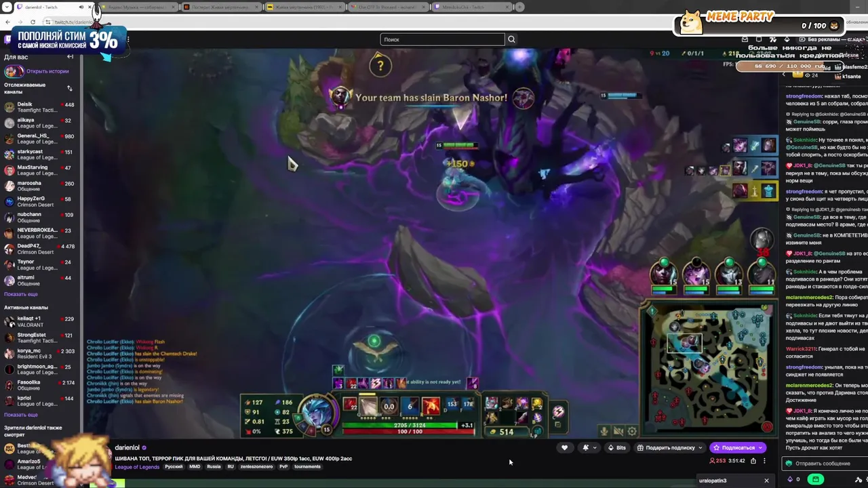Open StrongEstet channel in sidebar
The height and width of the screenshot is (488, 868).
tap(41, 338)
